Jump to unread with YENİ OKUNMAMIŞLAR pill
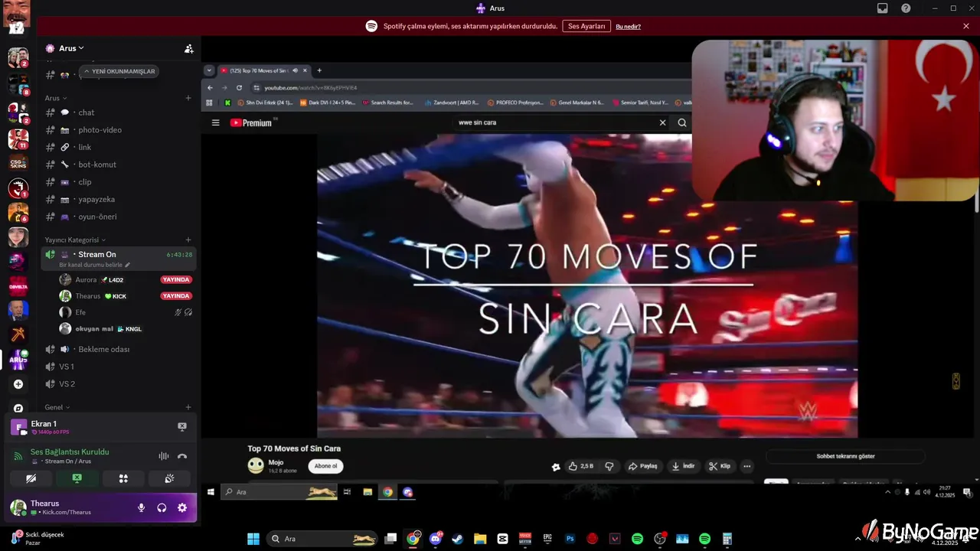This screenshot has height=551, width=980. click(119, 71)
